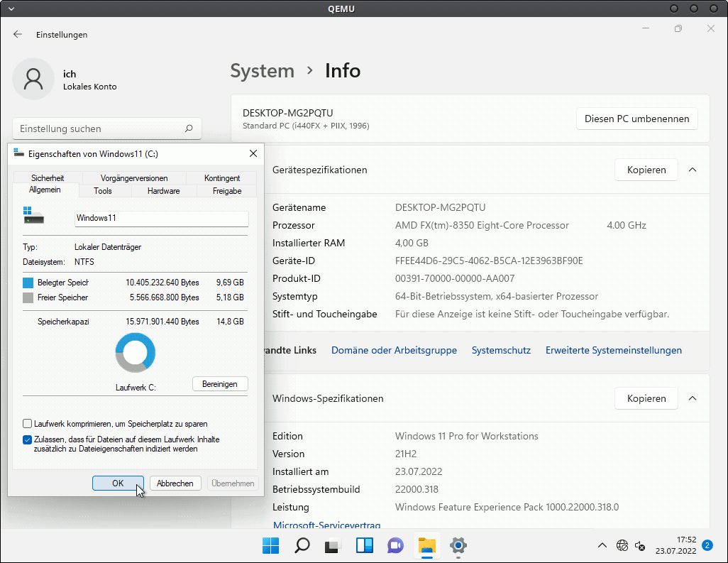Collapse the Windows-Spezifikationen section
The height and width of the screenshot is (563, 728).
tap(693, 398)
